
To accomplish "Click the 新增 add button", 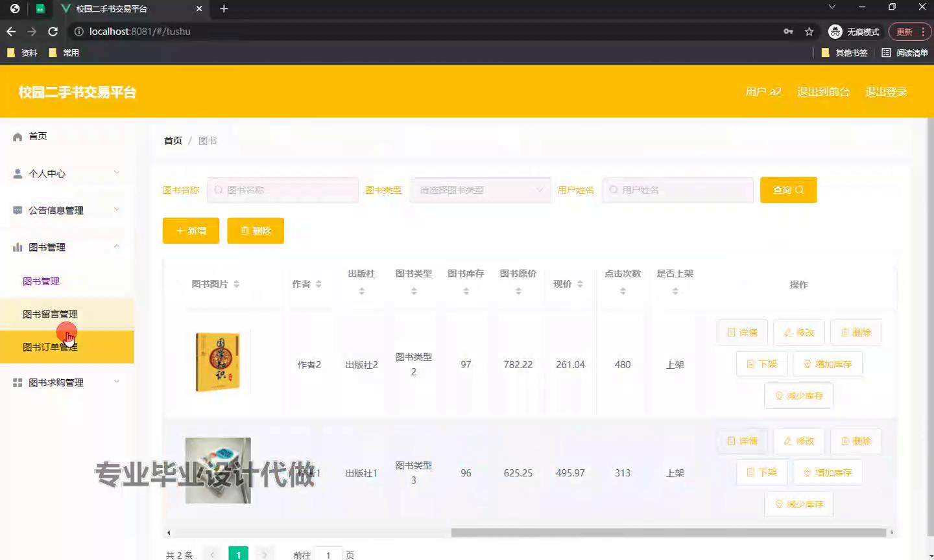I will point(191,231).
